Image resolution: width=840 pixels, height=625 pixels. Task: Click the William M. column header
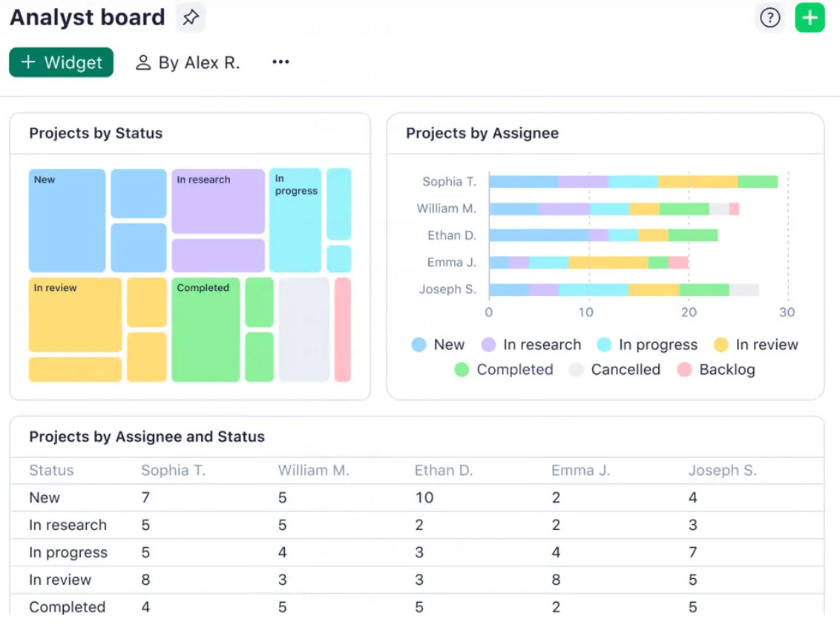pos(313,471)
